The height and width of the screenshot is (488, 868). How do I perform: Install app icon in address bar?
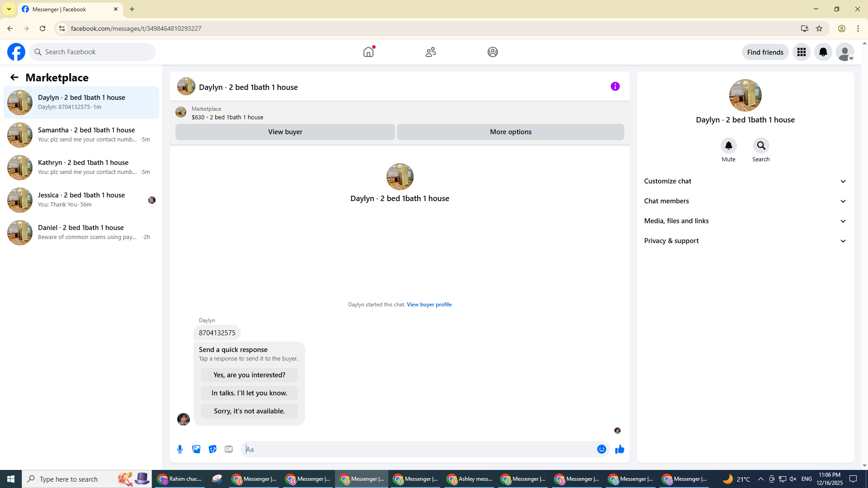pos(805,28)
